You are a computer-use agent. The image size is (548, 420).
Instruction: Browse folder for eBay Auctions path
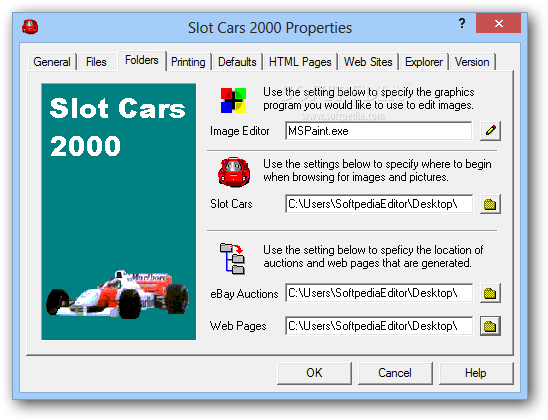click(x=490, y=293)
